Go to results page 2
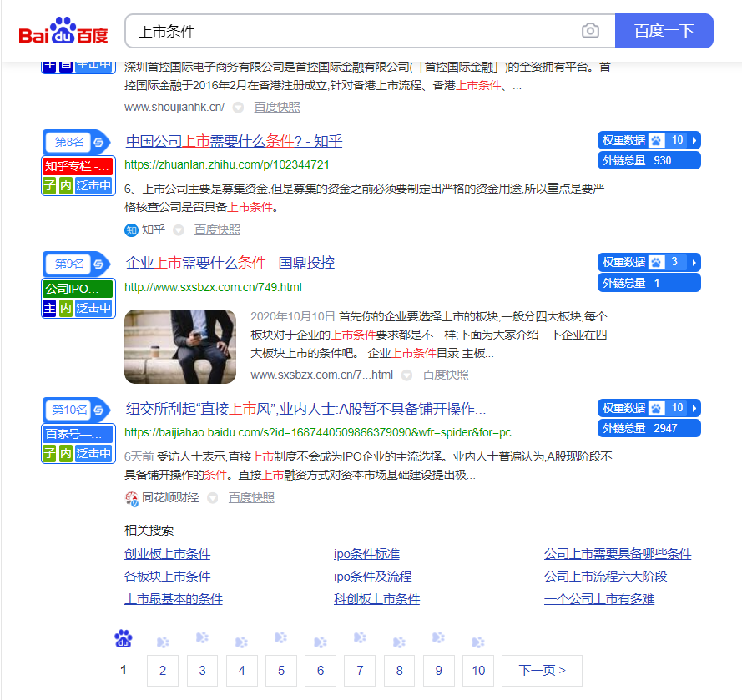The width and height of the screenshot is (742, 700). coord(163,671)
